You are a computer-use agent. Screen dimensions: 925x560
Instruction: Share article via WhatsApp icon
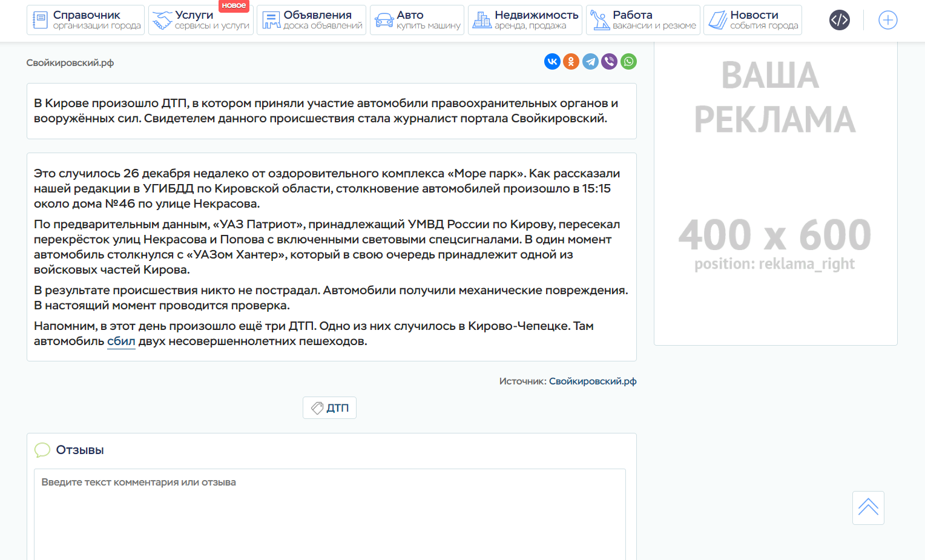629,62
